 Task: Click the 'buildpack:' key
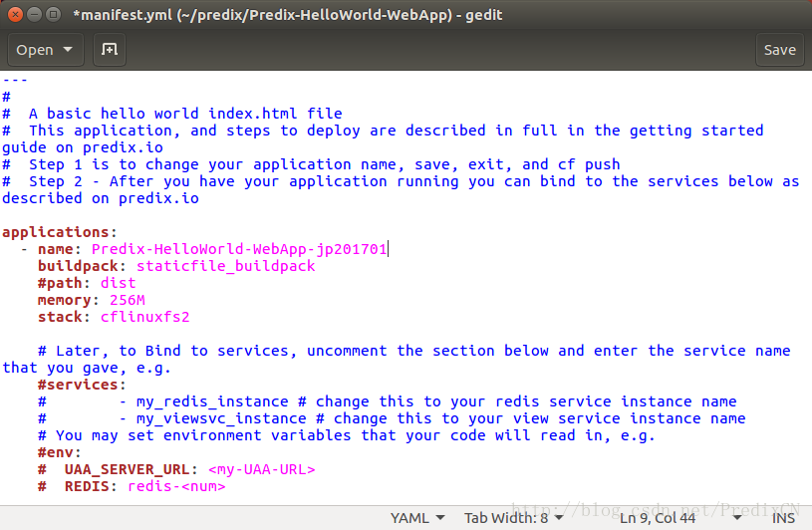point(82,266)
